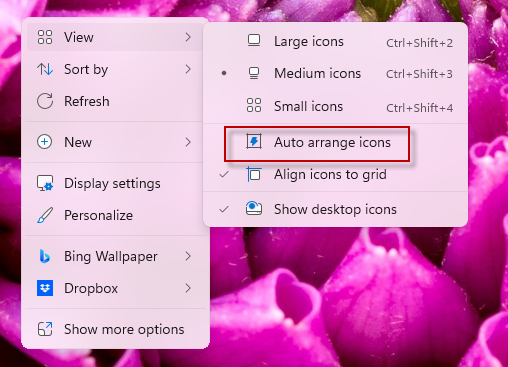Screen dimensions: 508x367
Task: Expand the Bing Wallpaper submenu chevron
Action: 188,256
